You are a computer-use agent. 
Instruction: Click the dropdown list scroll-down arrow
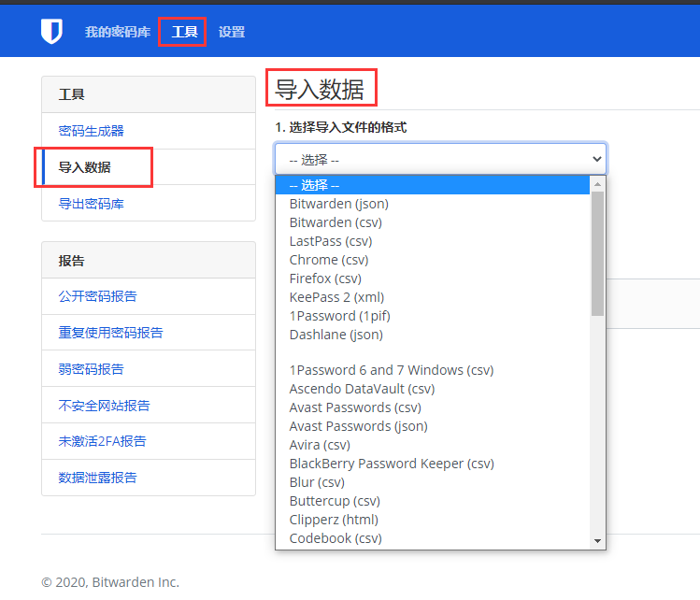pos(597,541)
